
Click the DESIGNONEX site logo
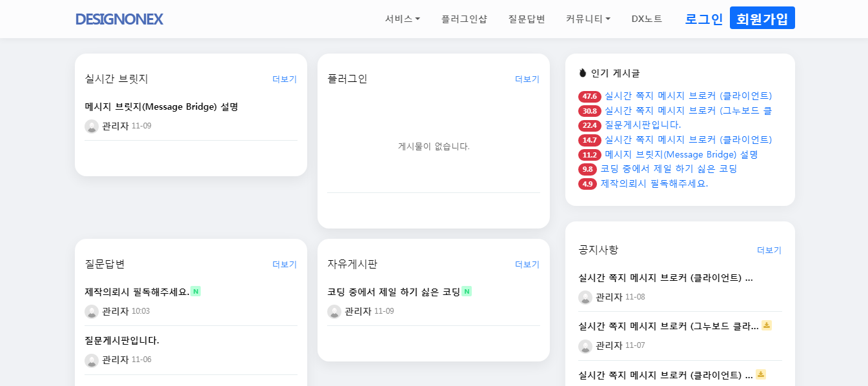119,19
